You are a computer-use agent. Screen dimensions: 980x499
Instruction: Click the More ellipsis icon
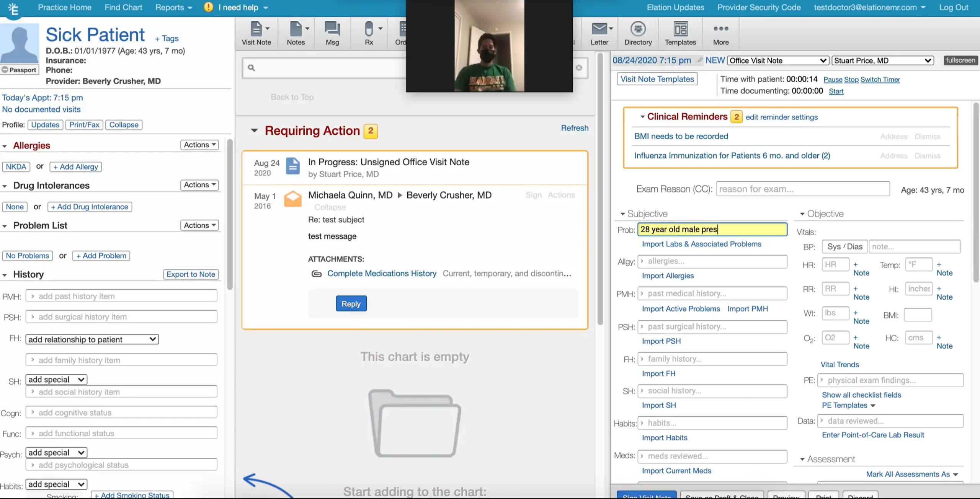click(720, 33)
